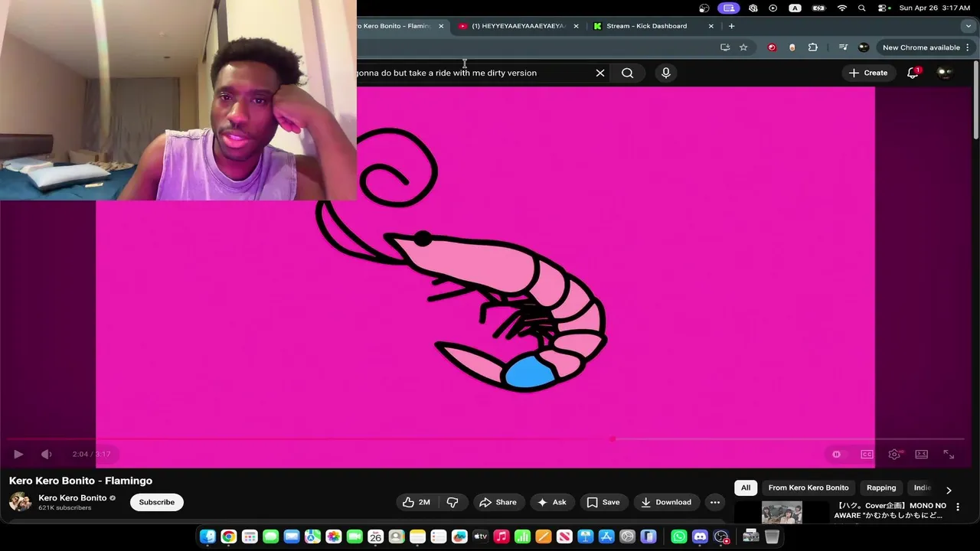Dislike the Flamingo video

[452, 502]
